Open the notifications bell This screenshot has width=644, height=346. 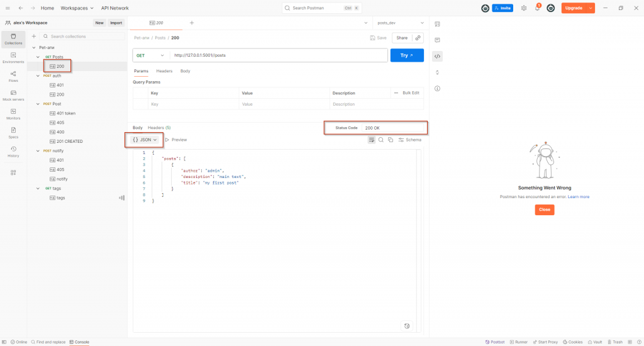537,8
